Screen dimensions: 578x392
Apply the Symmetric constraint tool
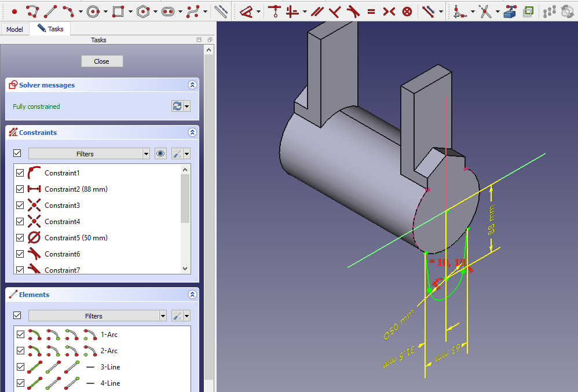pos(389,11)
